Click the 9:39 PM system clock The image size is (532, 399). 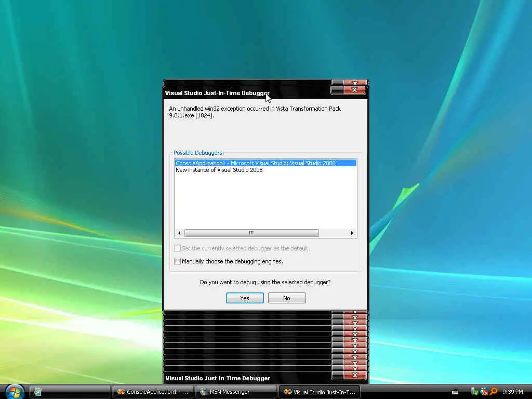pos(513,392)
